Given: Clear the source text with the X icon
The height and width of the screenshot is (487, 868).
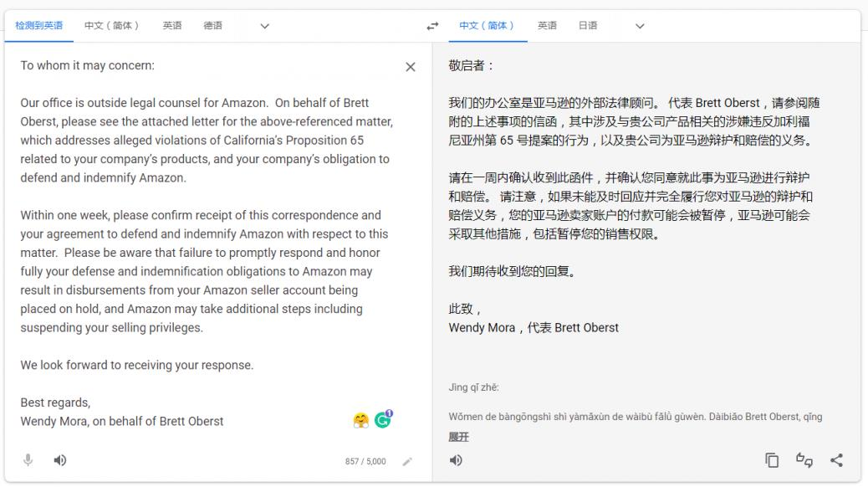Looking at the screenshot, I should [411, 67].
